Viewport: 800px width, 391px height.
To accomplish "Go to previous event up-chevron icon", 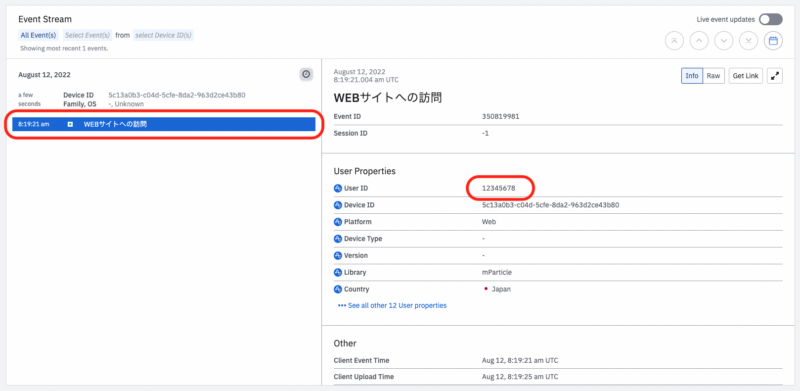I will (x=699, y=41).
